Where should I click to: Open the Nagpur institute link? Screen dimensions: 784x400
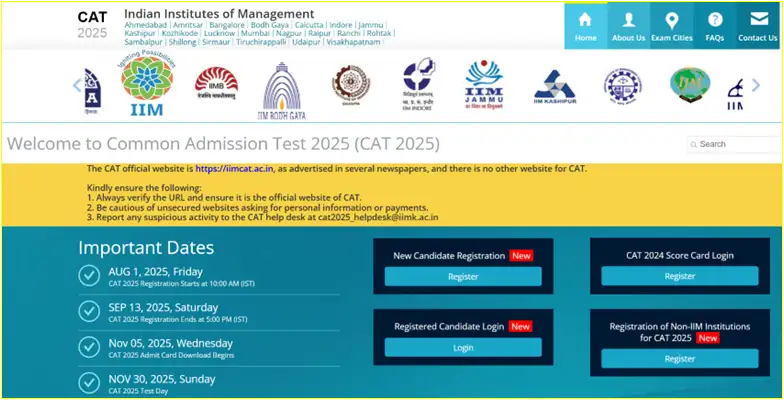(x=289, y=34)
